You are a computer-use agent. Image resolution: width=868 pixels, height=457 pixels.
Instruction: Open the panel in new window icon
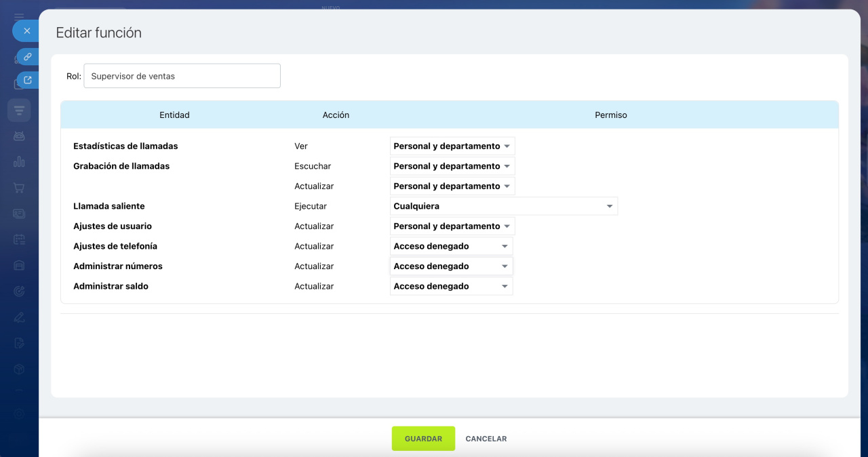(28, 80)
